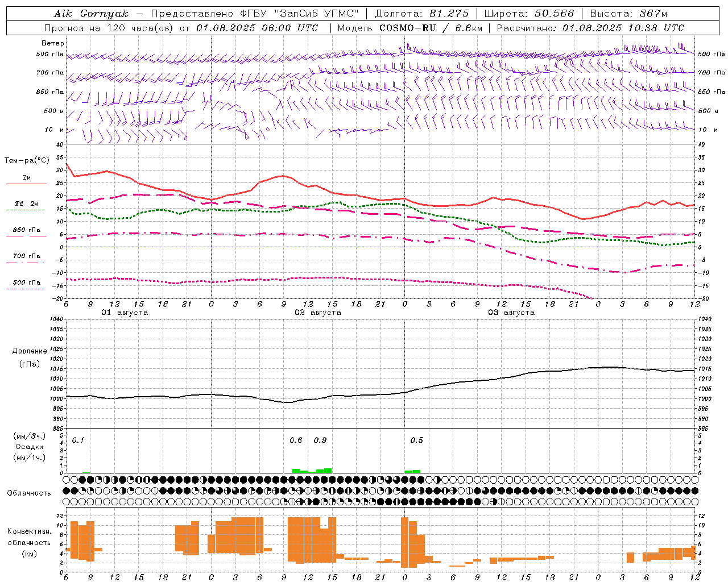Image resolution: width=728 pixels, height=582 pixels.
Task: Click the 03 августа date label
Action: pos(511,313)
